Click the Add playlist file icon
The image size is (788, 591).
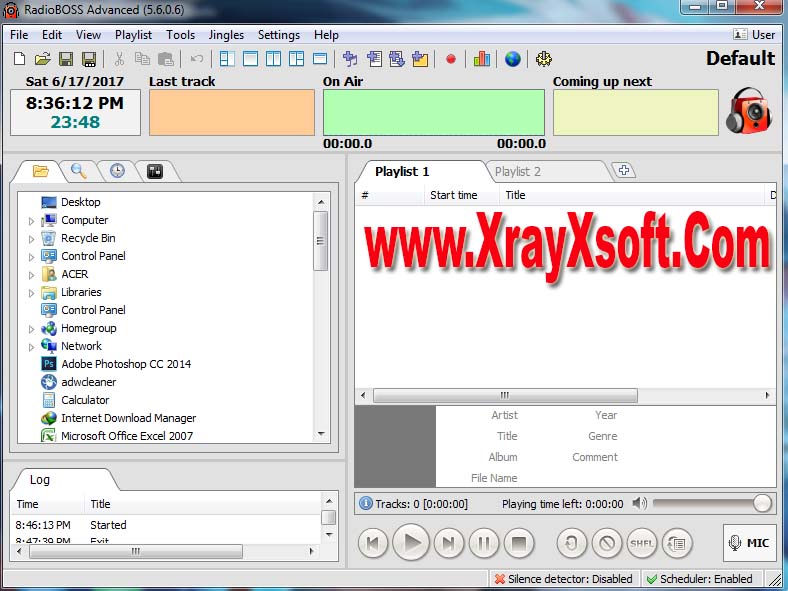(374, 59)
